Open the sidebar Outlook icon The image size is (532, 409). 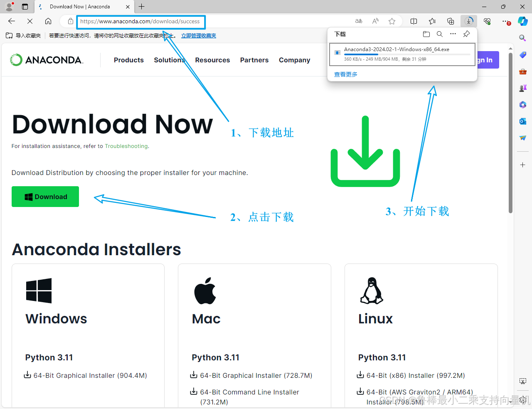pyautogui.click(x=523, y=121)
